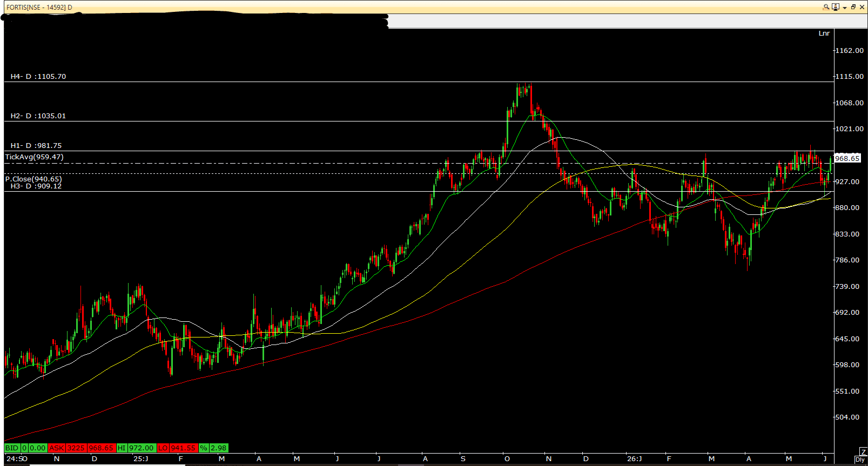Click the horizontal scrollbar under the time axis

(x=432, y=464)
